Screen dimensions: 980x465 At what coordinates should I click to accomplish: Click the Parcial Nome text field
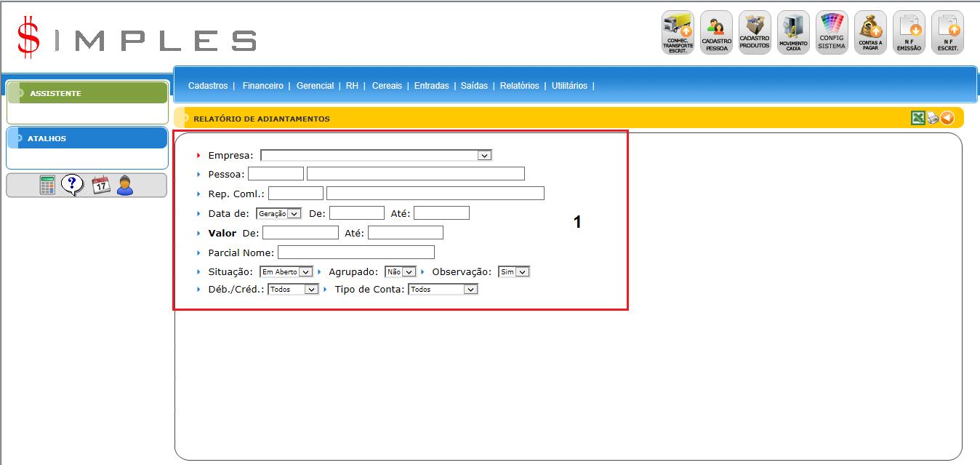click(356, 253)
